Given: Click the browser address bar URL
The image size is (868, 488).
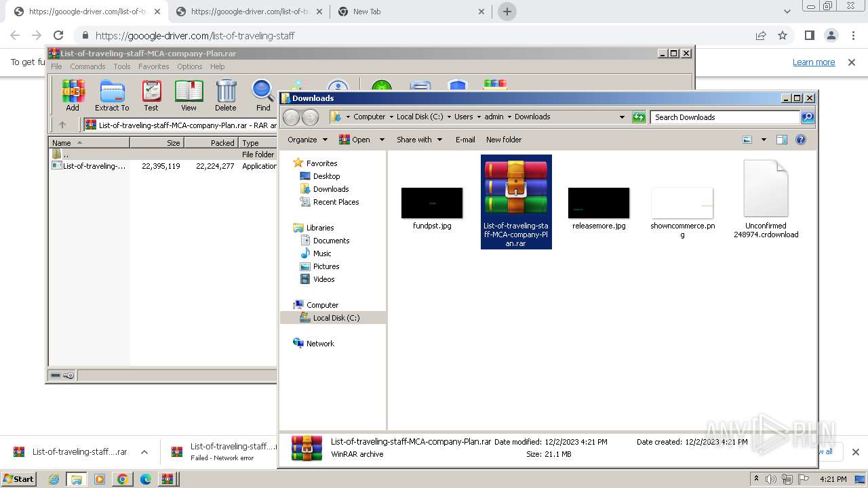Looking at the screenshot, I should [x=195, y=35].
